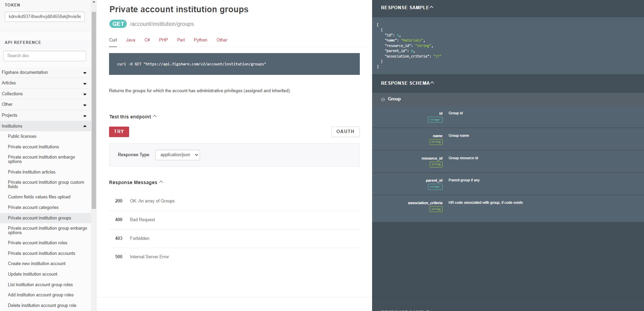This screenshot has height=311, width=644.
Task: Collapse Response Messages section
Action: (x=136, y=183)
